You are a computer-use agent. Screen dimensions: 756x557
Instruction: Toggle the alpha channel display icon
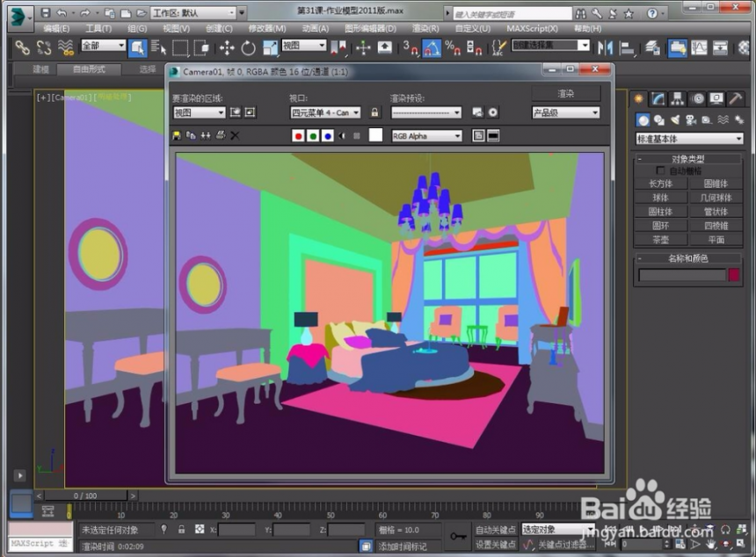(342, 136)
